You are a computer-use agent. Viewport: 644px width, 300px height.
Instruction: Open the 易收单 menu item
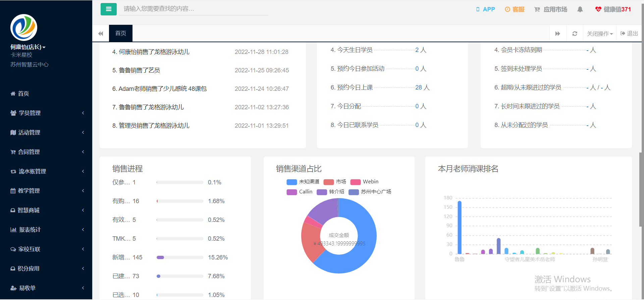pyautogui.click(x=46, y=288)
